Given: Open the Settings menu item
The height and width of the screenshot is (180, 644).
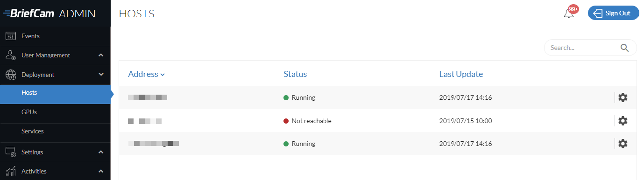Looking at the screenshot, I should 55,152.
